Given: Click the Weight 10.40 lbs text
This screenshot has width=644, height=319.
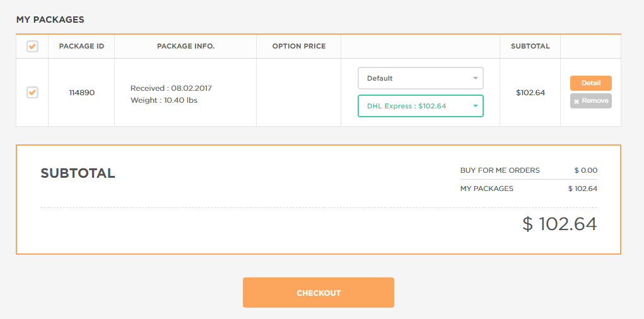Looking at the screenshot, I should click(x=164, y=100).
